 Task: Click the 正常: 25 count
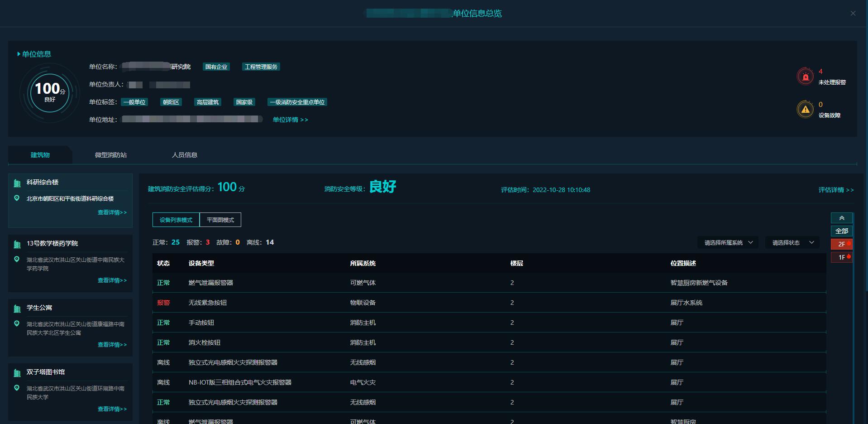166,242
